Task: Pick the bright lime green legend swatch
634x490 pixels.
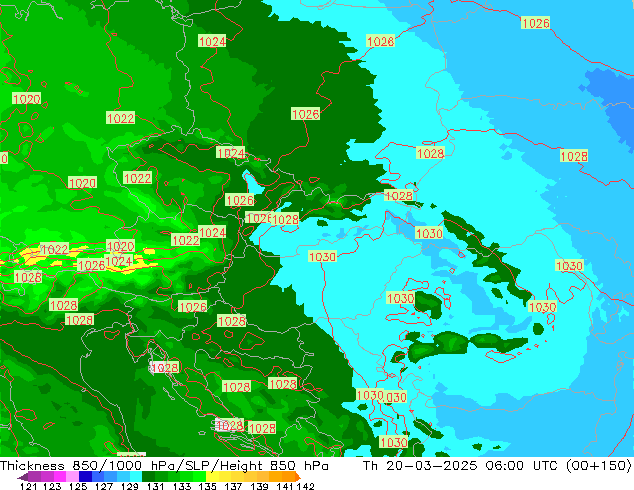Action: [x=199, y=477]
